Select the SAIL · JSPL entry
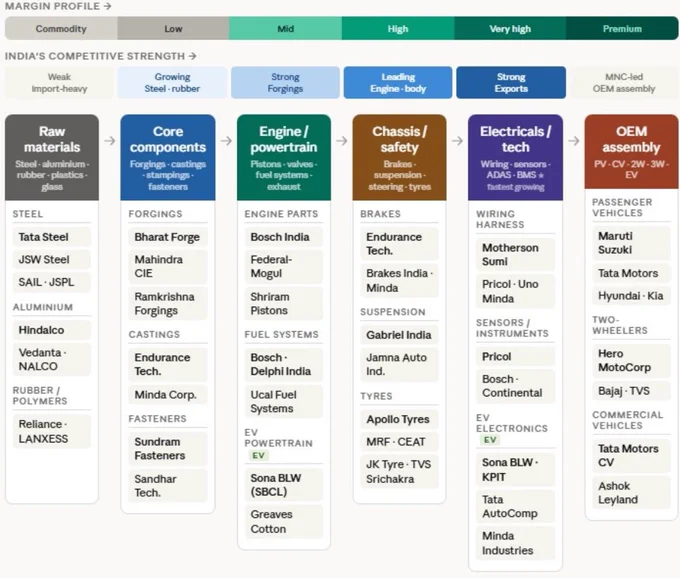 coord(52,282)
